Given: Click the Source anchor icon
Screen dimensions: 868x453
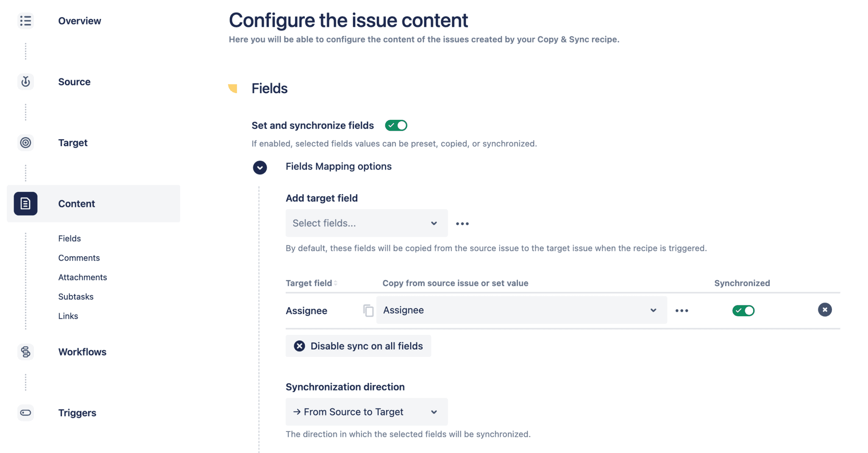Looking at the screenshot, I should pos(25,81).
